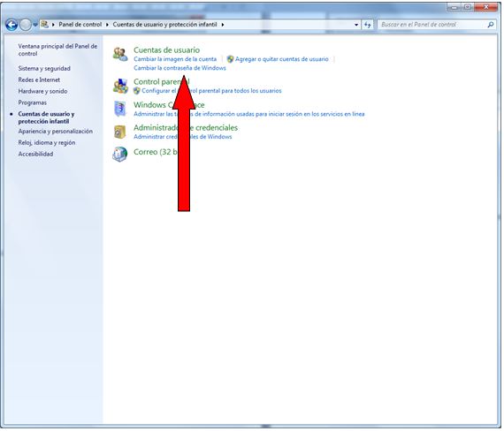Open Cuentas de usuario heading
Viewport: 504px width, 431px height.
(166, 50)
